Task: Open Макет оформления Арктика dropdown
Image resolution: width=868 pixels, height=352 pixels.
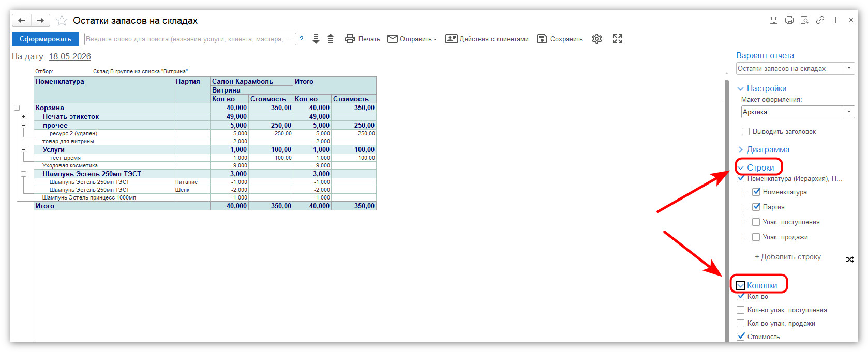Action: (849, 112)
